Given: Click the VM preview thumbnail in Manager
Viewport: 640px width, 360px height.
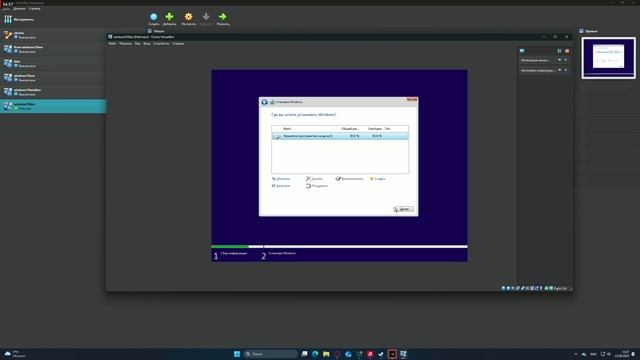Looking at the screenshot, I should (609, 58).
